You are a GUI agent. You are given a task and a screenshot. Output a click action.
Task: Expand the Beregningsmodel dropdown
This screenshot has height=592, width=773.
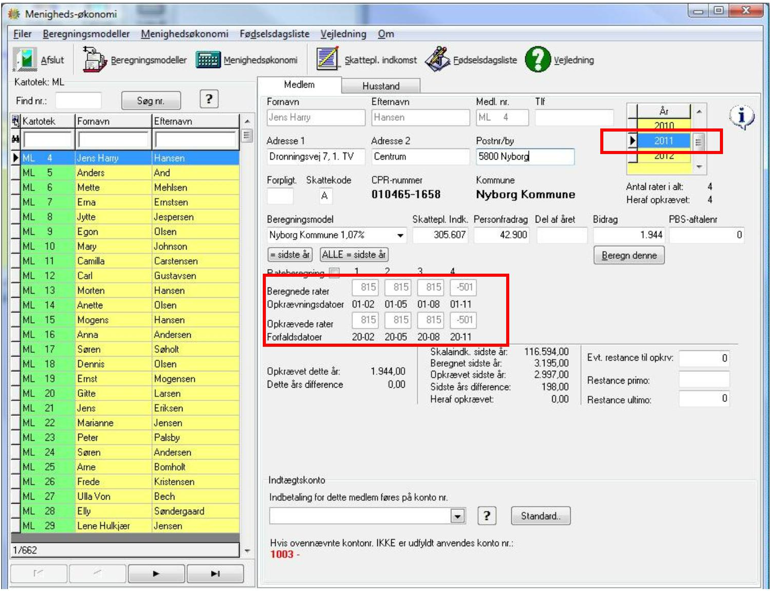point(400,236)
